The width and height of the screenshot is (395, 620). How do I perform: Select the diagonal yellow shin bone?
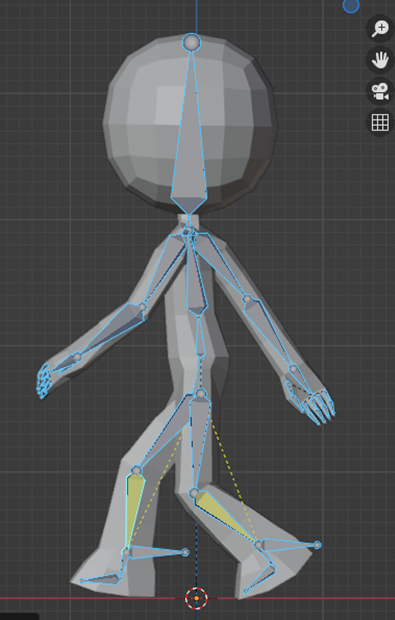(x=225, y=516)
